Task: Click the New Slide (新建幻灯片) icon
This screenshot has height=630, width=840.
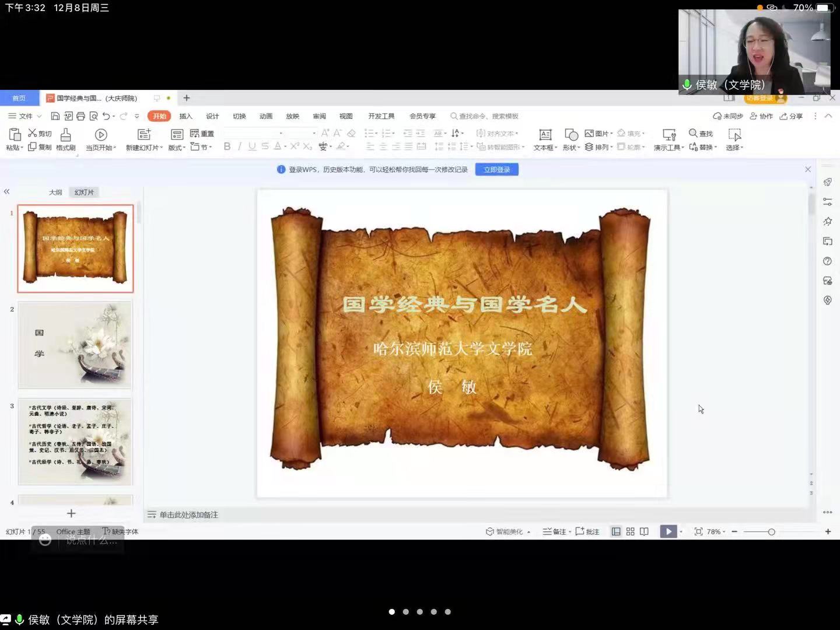Action: [x=143, y=135]
